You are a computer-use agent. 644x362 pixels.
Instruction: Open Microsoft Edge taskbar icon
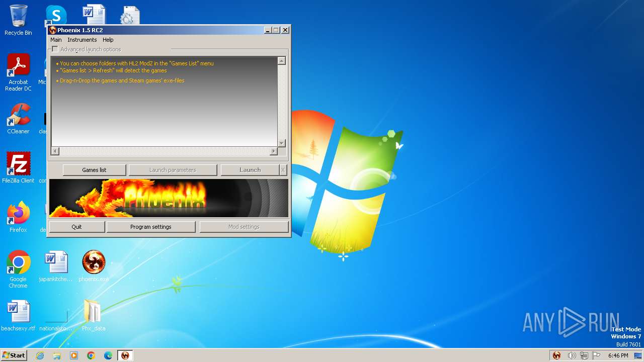pyautogui.click(x=108, y=355)
